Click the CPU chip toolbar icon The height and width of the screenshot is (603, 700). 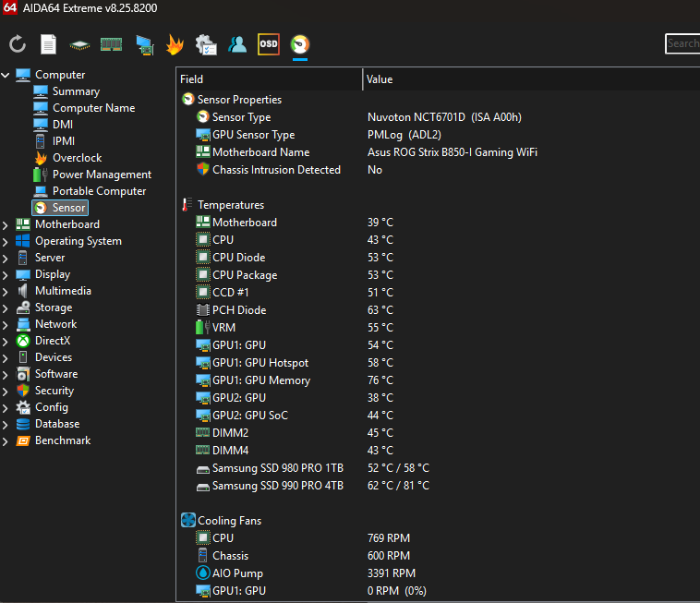[80, 43]
